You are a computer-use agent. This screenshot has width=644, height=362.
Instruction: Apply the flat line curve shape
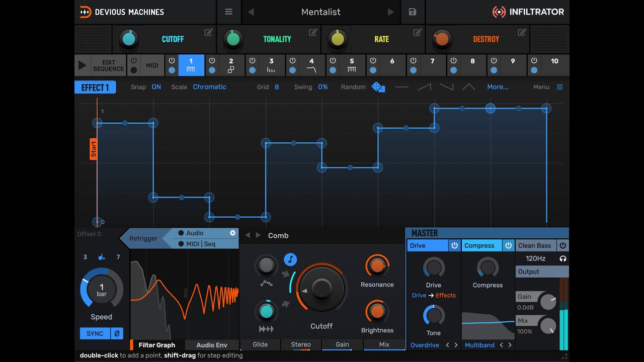pyautogui.click(x=402, y=87)
